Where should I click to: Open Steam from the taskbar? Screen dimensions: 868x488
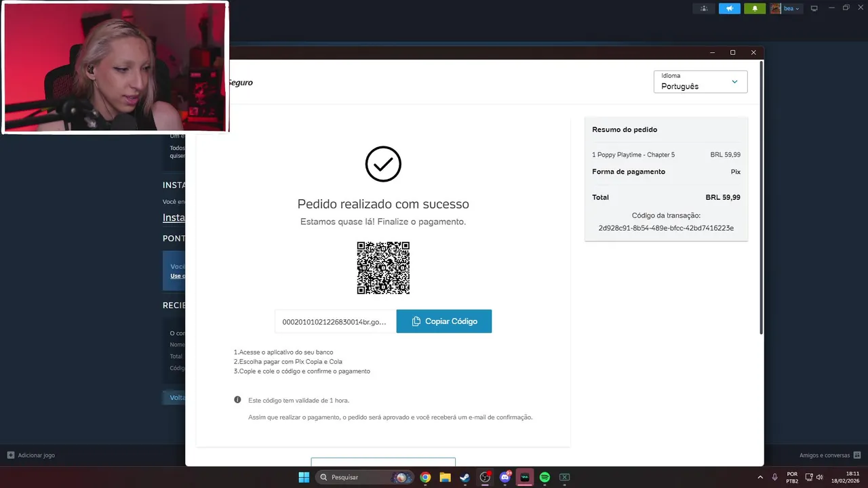(465, 477)
